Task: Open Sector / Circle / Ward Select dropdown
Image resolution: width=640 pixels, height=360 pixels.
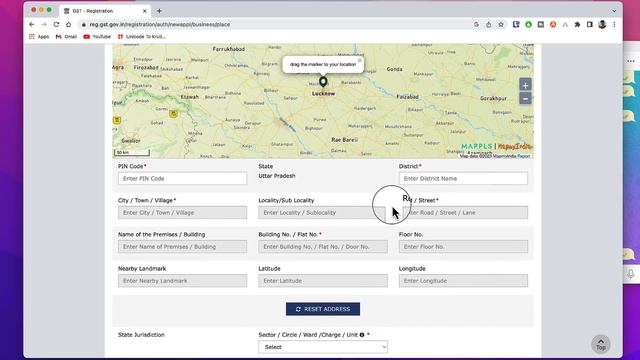Action: (x=323, y=347)
